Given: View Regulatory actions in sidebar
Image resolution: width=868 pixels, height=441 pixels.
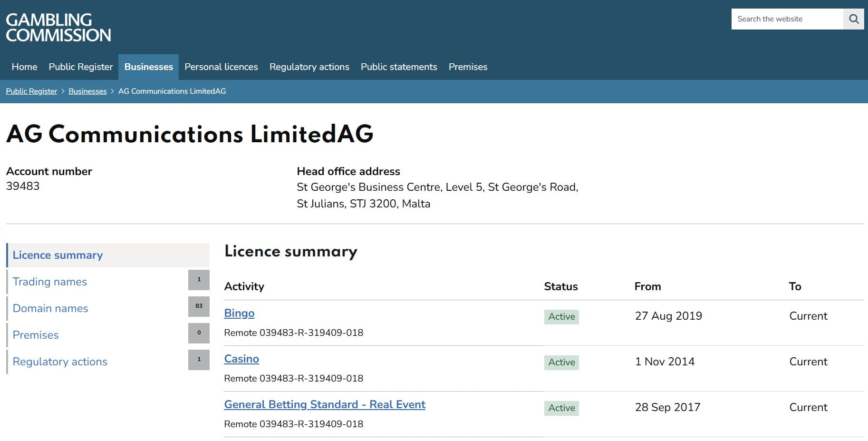Looking at the screenshot, I should click(60, 362).
